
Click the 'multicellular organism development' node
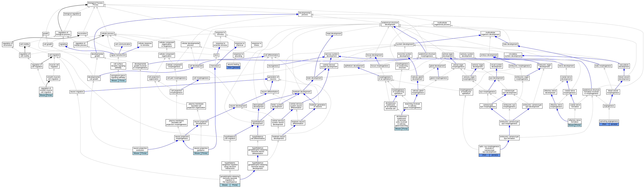tap(490, 34)
